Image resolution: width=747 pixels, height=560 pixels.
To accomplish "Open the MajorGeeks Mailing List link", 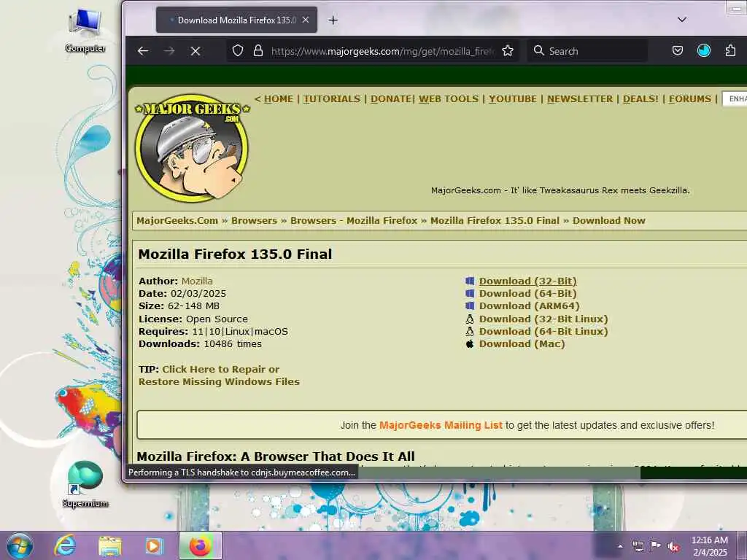I will pyautogui.click(x=441, y=425).
